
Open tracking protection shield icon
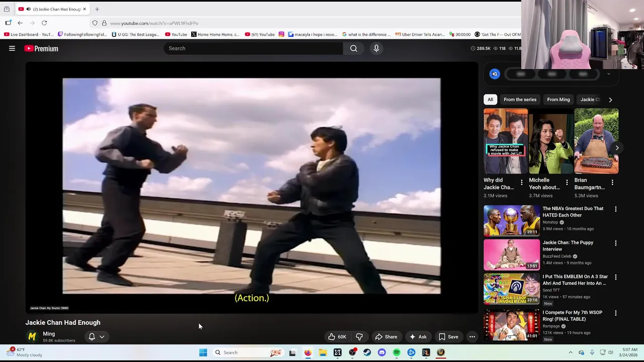pos(95,23)
